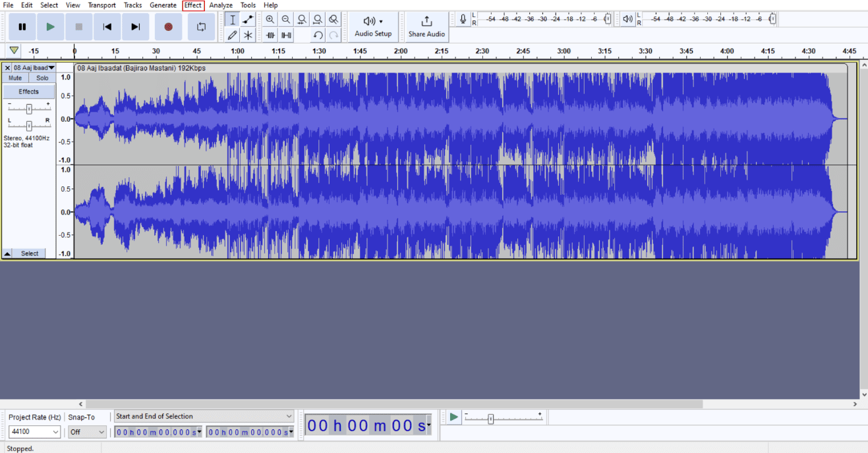Select the Selection tool
Image resolution: width=868 pixels, height=453 pixels.
pos(232,19)
